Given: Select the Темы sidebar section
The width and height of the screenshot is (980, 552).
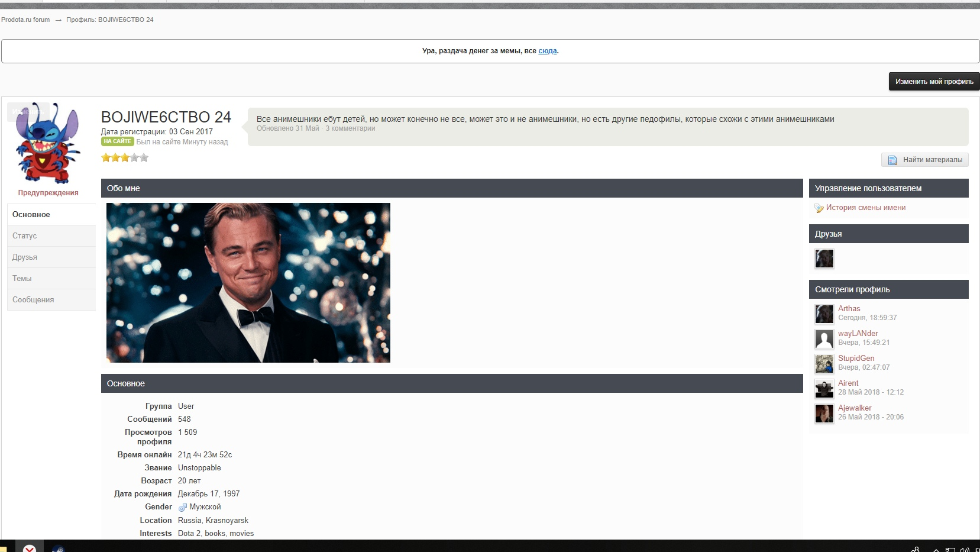Looking at the screenshot, I should pyautogui.click(x=21, y=278).
